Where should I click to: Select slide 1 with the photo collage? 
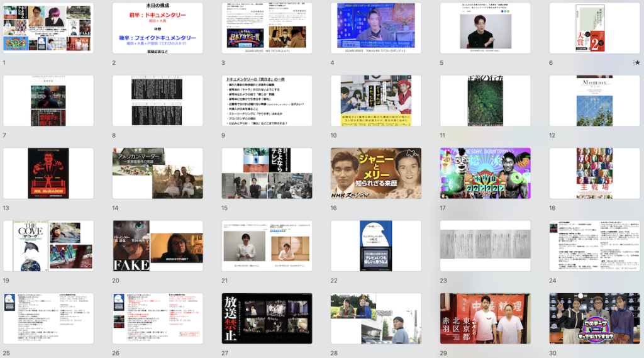point(48,28)
